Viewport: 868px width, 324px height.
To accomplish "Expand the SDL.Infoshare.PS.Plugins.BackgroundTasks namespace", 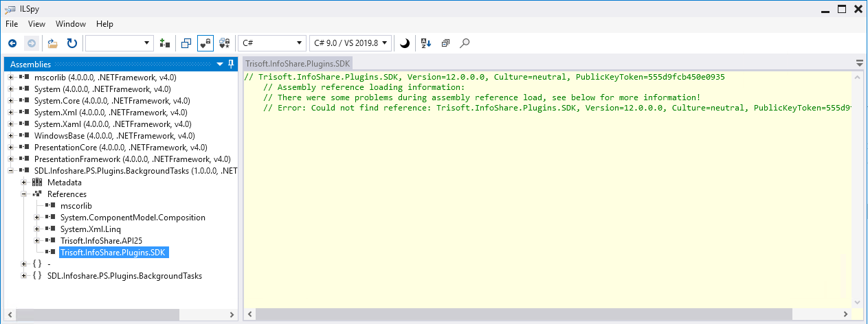I will click(x=24, y=275).
